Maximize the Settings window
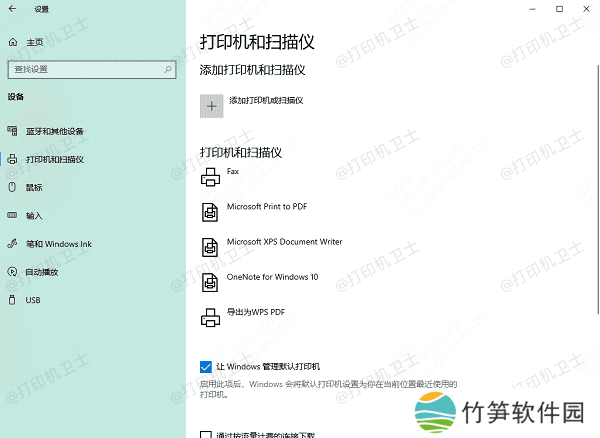The height and width of the screenshot is (438, 600). [x=559, y=9]
